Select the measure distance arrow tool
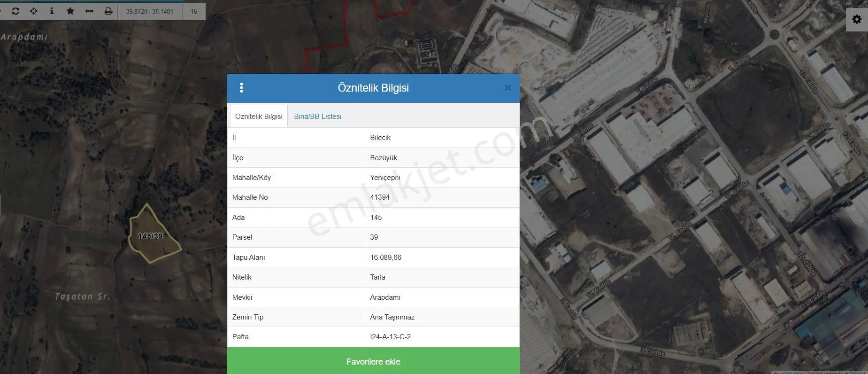The image size is (868, 374). point(89,11)
